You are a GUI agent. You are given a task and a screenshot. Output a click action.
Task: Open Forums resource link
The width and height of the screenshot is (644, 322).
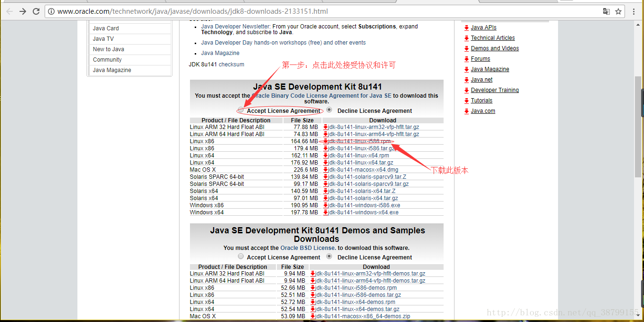480,59
